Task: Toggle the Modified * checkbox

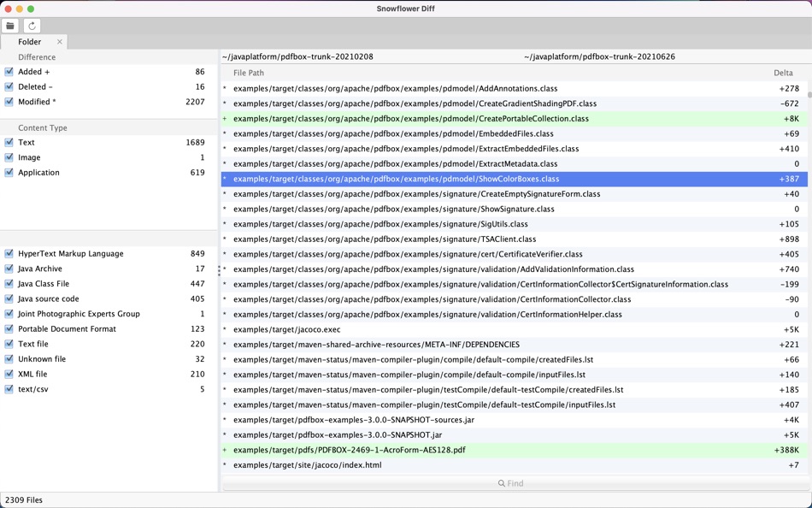Action: [x=9, y=102]
